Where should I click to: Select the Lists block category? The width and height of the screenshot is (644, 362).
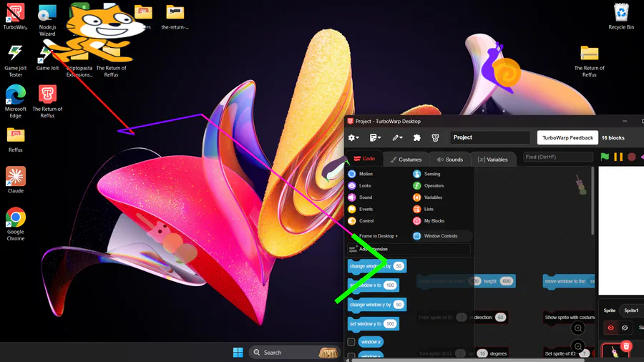coord(423,210)
